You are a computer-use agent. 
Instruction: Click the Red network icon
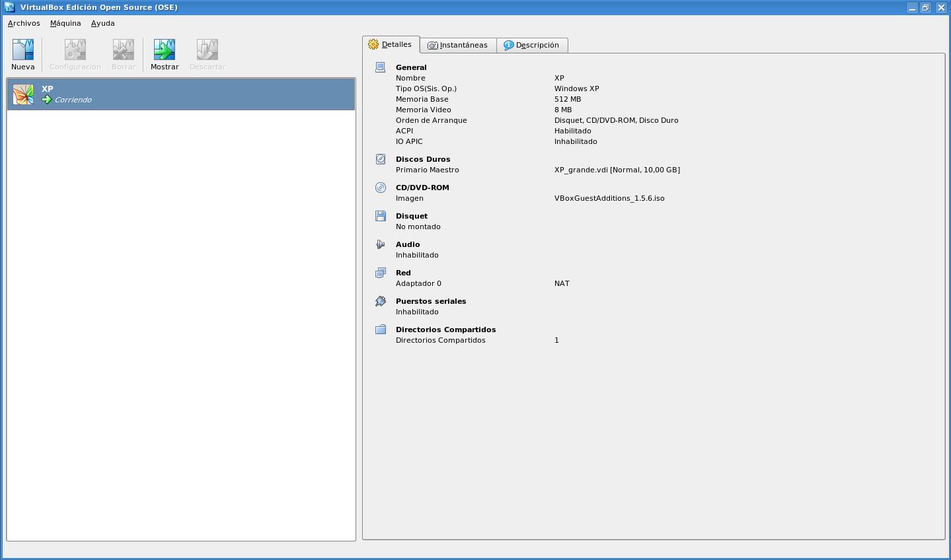381,272
